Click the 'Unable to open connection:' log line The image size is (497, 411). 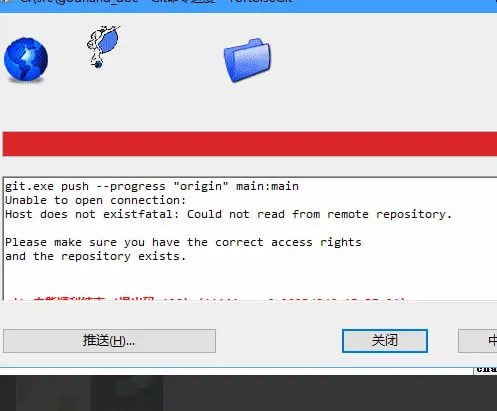95,200
